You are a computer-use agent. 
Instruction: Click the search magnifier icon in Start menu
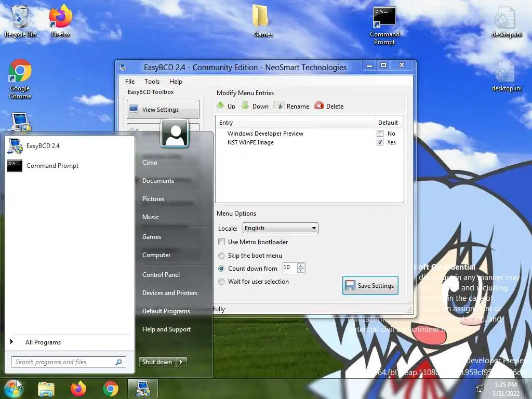pyautogui.click(x=119, y=362)
